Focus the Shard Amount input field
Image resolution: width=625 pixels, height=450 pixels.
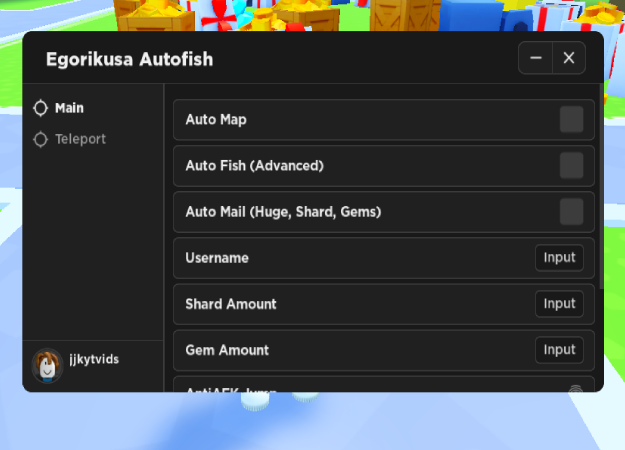tap(559, 304)
